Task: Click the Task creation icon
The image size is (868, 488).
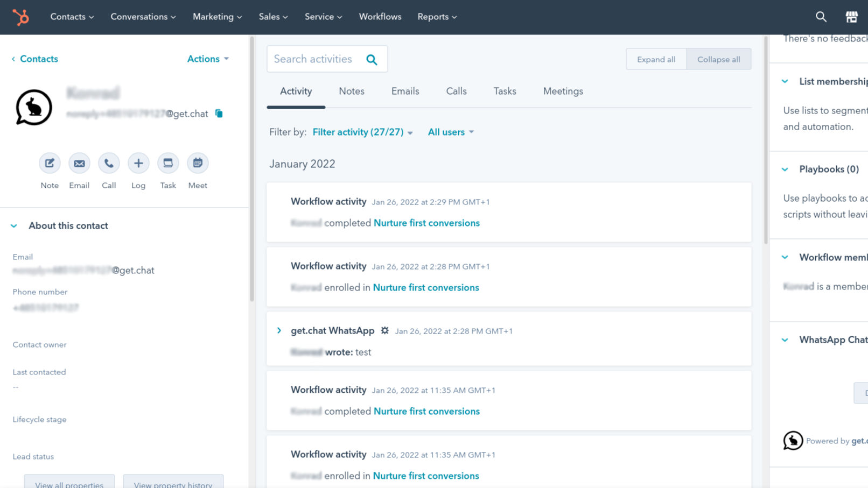Action: (168, 163)
